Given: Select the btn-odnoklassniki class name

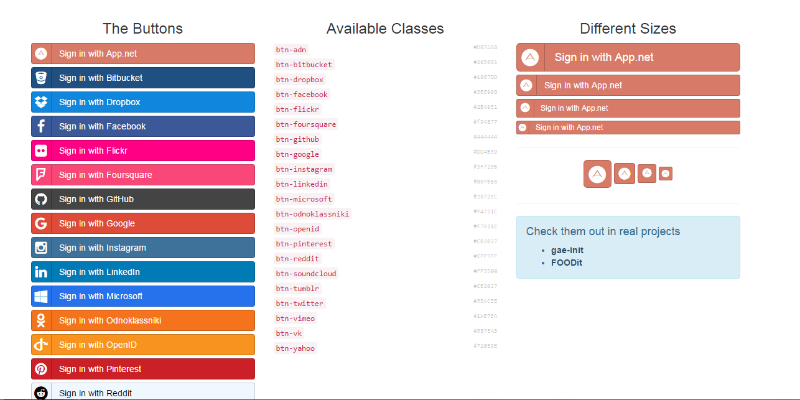Looking at the screenshot, I should click(x=312, y=214).
